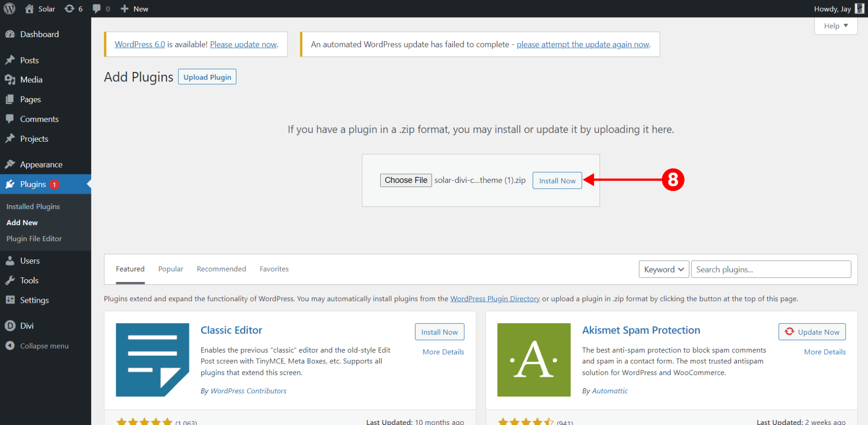
Task: Click Install Now beside the chosen zip file
Action: point(557,181)
